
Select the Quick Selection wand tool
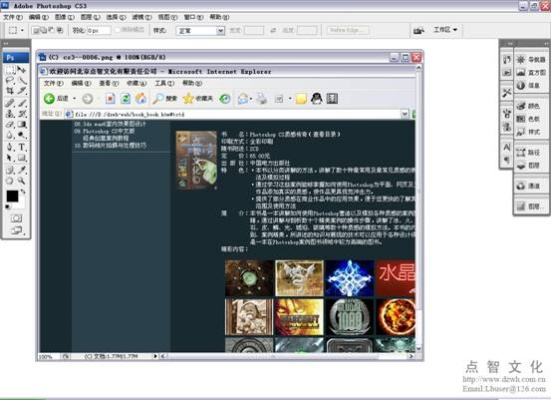[22, 80]
